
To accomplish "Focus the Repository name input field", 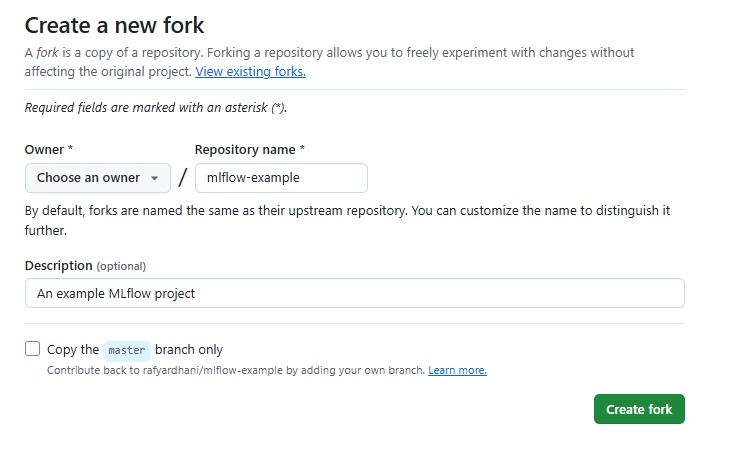I will pos(281,178).
